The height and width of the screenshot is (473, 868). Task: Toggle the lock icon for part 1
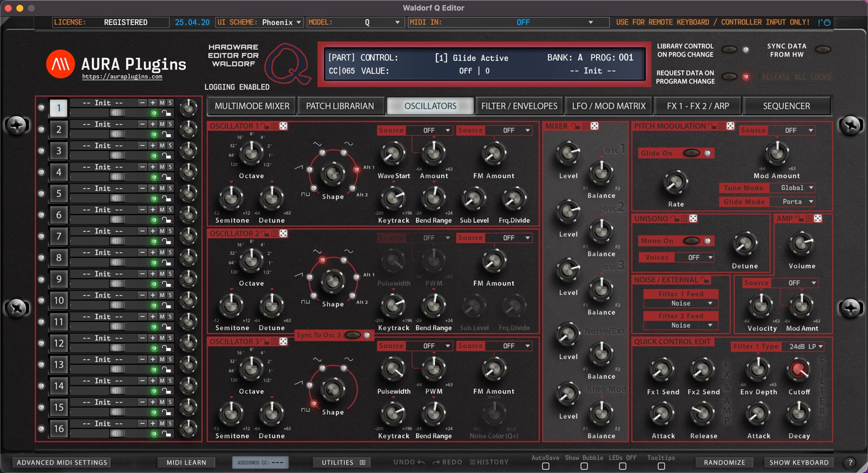166,113
